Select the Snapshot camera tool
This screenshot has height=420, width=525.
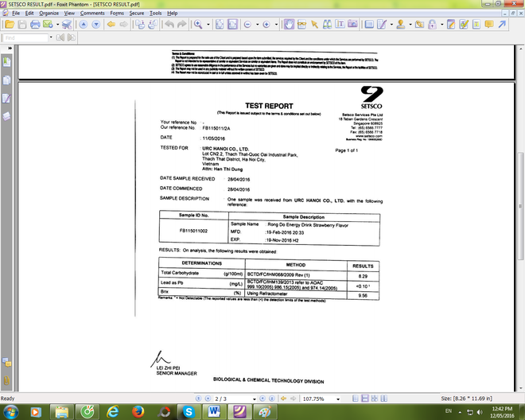coord(352,24)
